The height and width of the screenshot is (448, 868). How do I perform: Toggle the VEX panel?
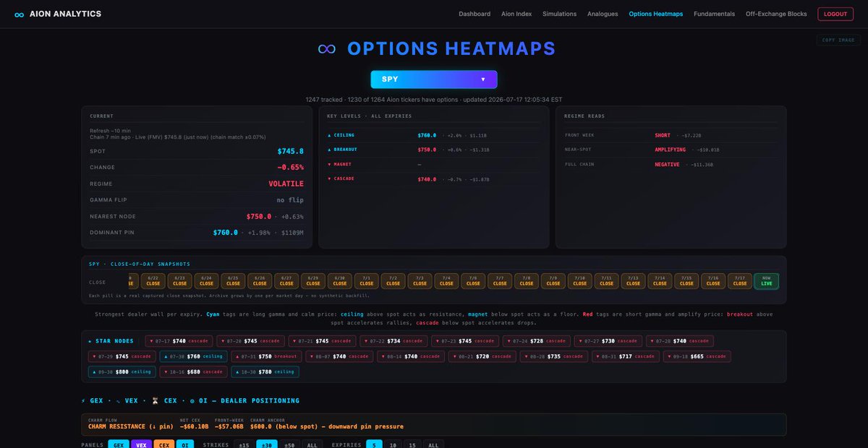click(x=141, y=445)
